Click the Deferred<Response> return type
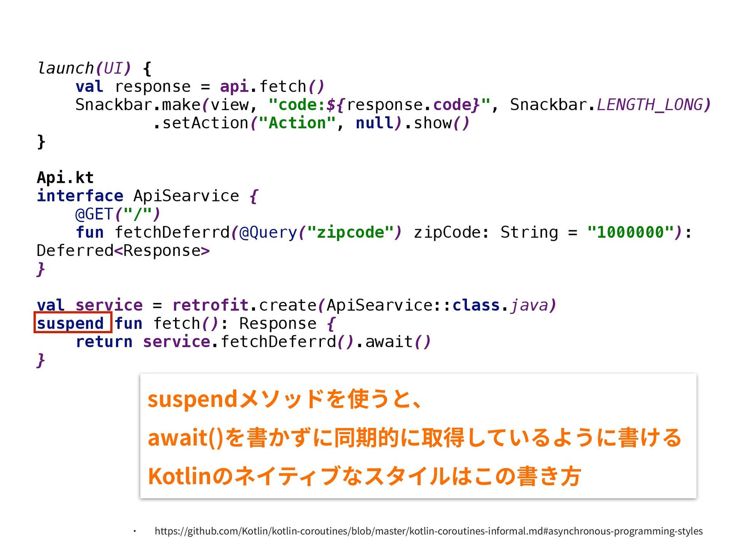The image size is (747, 560). pos(123,250)
